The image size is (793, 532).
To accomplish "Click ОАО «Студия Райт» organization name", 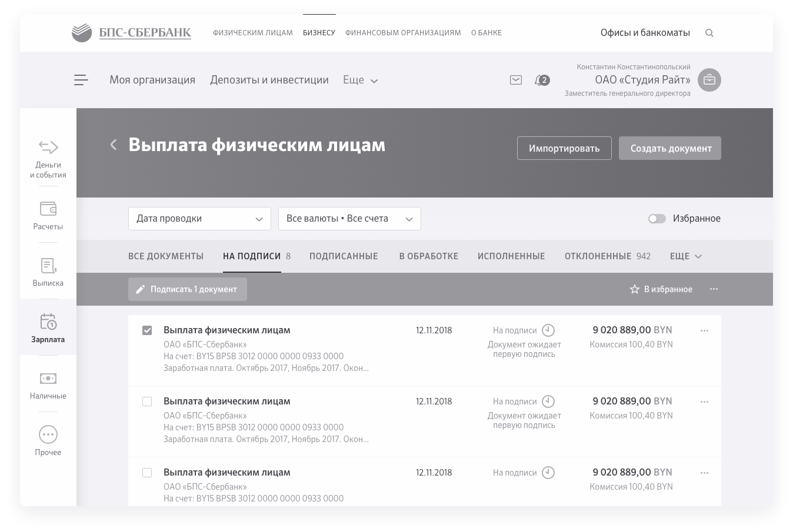I will [642, 80].
